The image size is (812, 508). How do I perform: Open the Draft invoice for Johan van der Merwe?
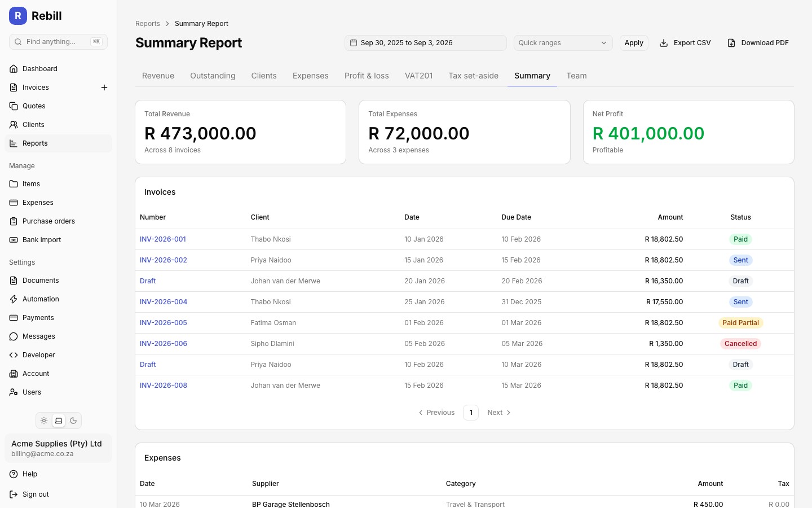point(148,281)
